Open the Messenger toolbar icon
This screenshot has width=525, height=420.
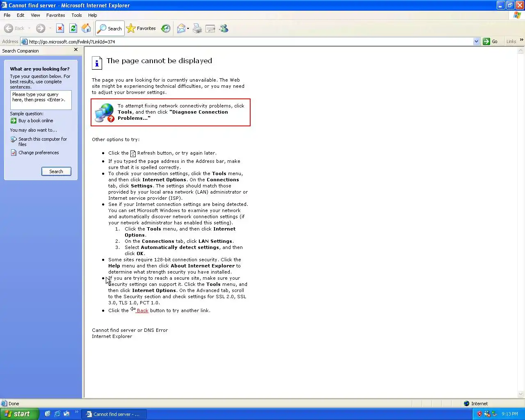[x=224, y=28]
